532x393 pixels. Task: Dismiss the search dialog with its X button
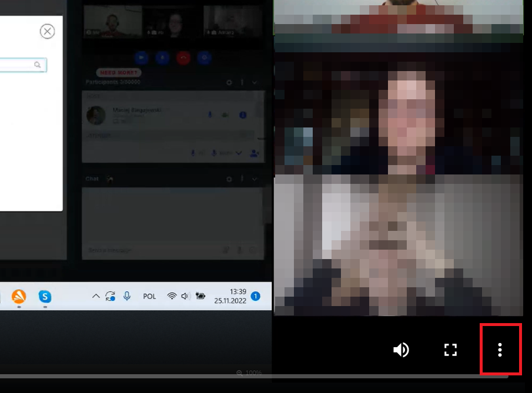(x=47, y=31)
